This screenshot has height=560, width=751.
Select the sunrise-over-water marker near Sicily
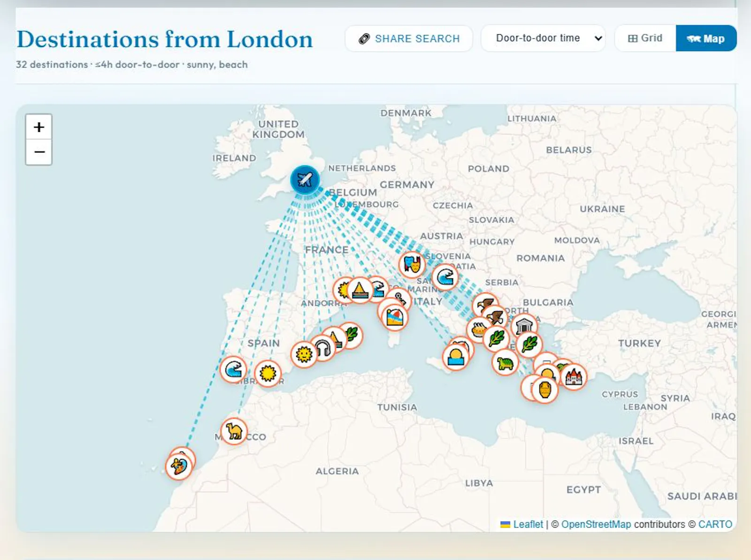click(456, 357)
